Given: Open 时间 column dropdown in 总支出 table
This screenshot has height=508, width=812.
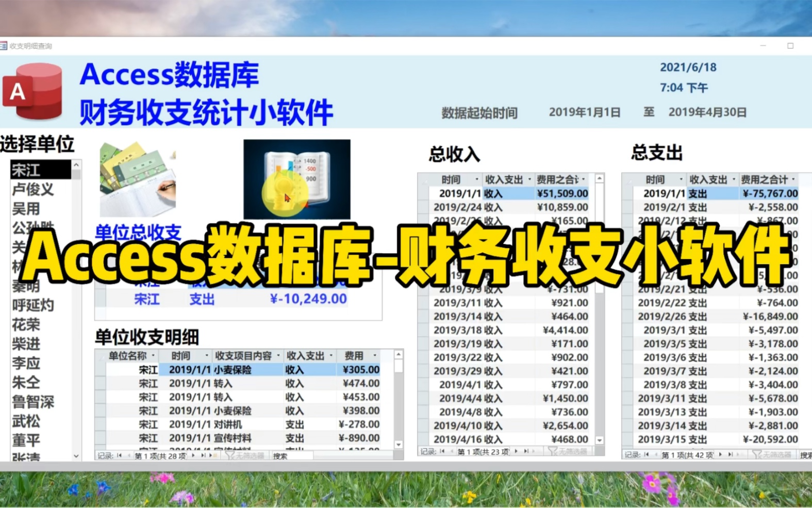Looking at the screenshot, I should pyautogui.click(x=681, y=179).
